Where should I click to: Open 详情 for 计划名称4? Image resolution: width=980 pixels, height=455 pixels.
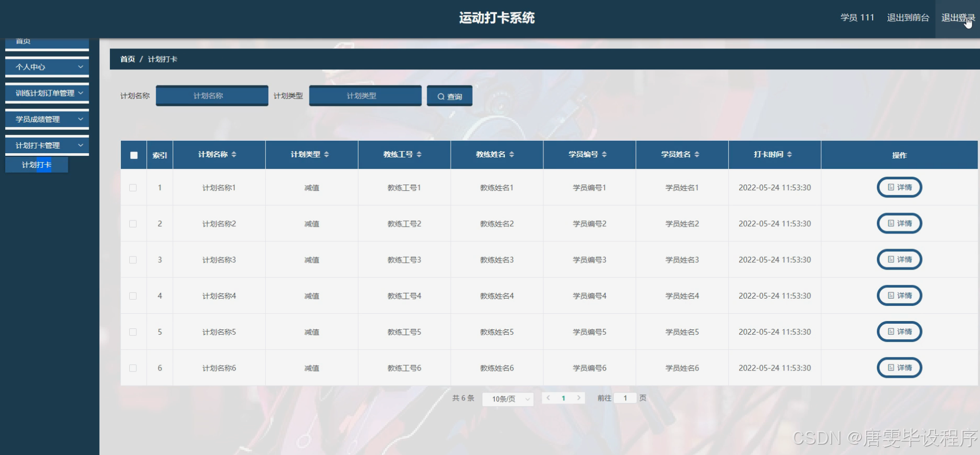(x=900, y=296)
